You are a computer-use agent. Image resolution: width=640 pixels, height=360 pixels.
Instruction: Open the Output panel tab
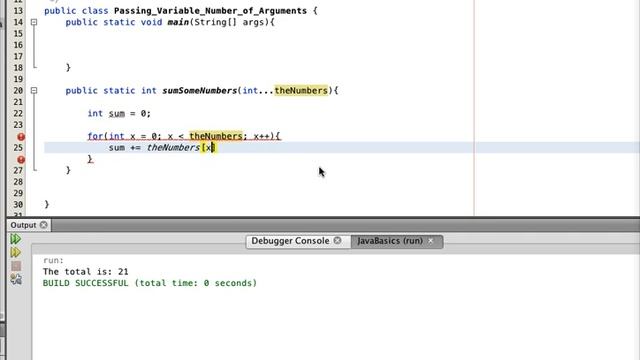(x=23, y=225)
